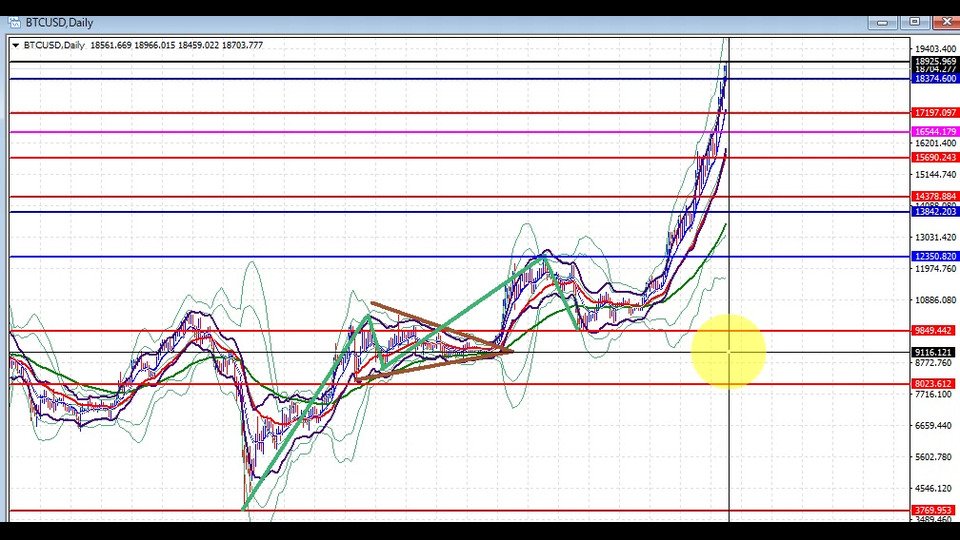Click the red 8023.612 price label
This screenshot has height=540, width=960.
933,384
